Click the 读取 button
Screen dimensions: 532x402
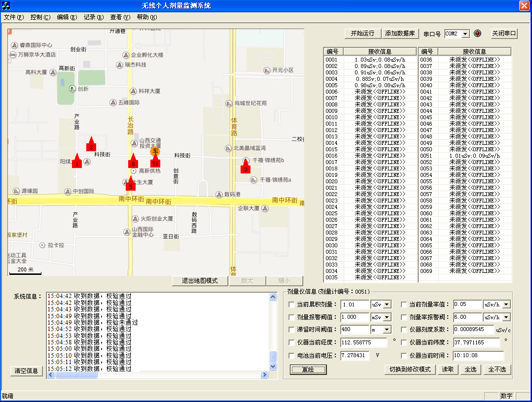pyautogui.click(x=448, y=369)
